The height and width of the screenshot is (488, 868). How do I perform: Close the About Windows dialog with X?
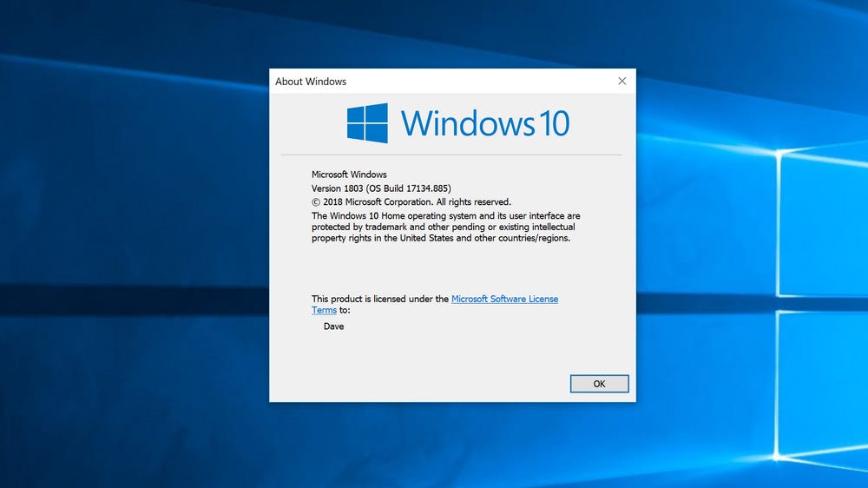point(622,81)
